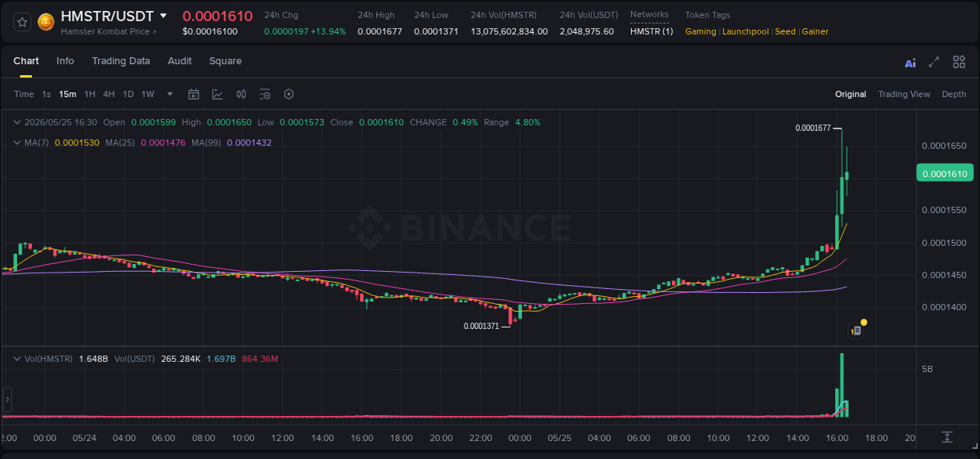980x459 pixels.
Task: Open the news event icon on chart
Action: pos(856,331)
